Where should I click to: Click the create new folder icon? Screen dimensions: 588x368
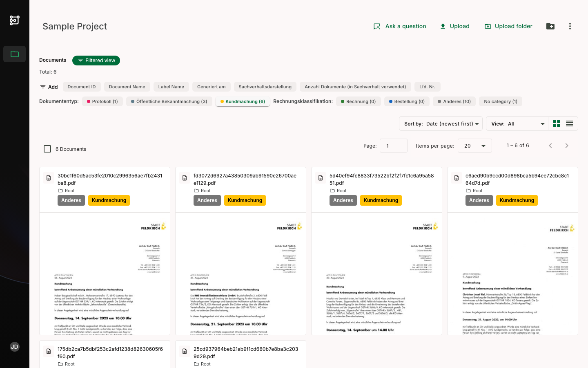pyautogui.click(x=550, y=26)
